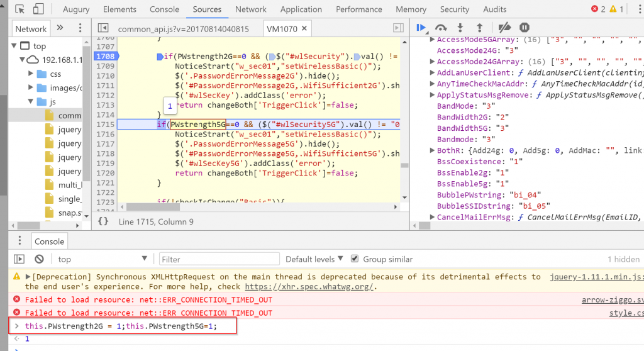Open Default levels dropdown
The width and height of the screenshot is (644, 351).
pyautogui.click(x=314, y=259)
